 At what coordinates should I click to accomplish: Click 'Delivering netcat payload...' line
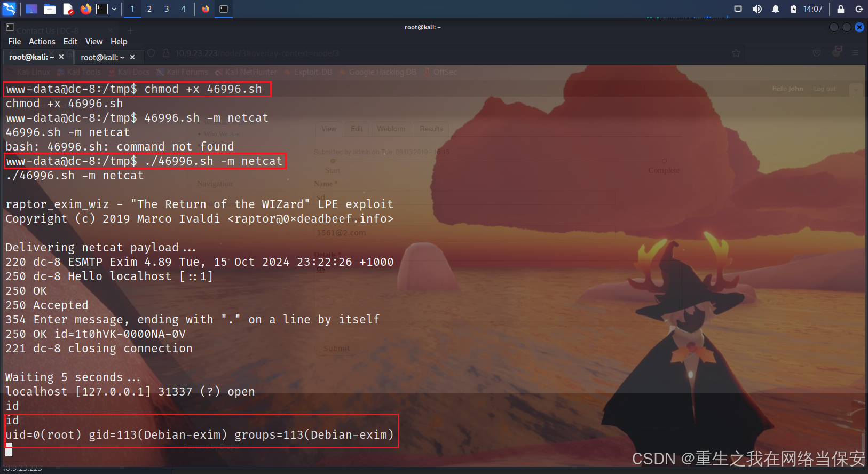point(101,247)
